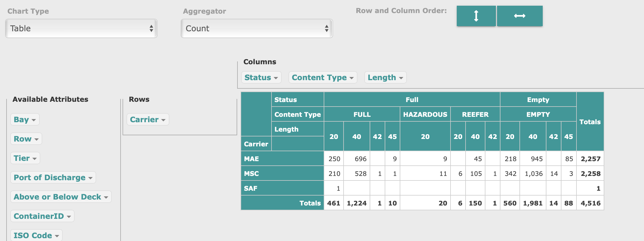The width and height of the screenshot is (644, 241).
Task: Open the Aggregator dropdown showing Count
Action: [x=256, y=28]
